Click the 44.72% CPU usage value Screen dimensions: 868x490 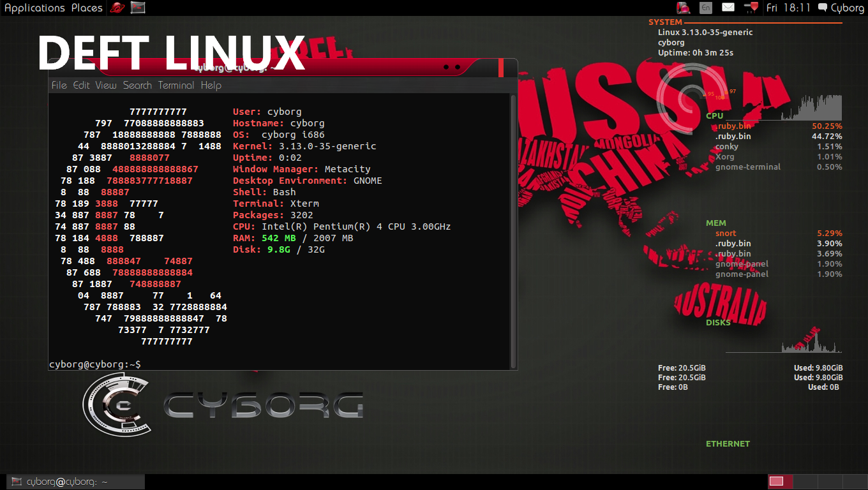pos(827,137)
